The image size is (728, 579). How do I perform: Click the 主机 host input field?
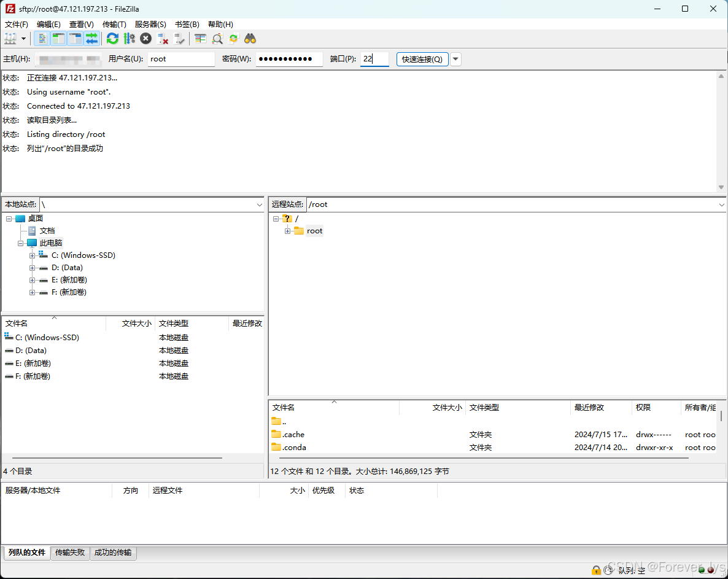69,59
